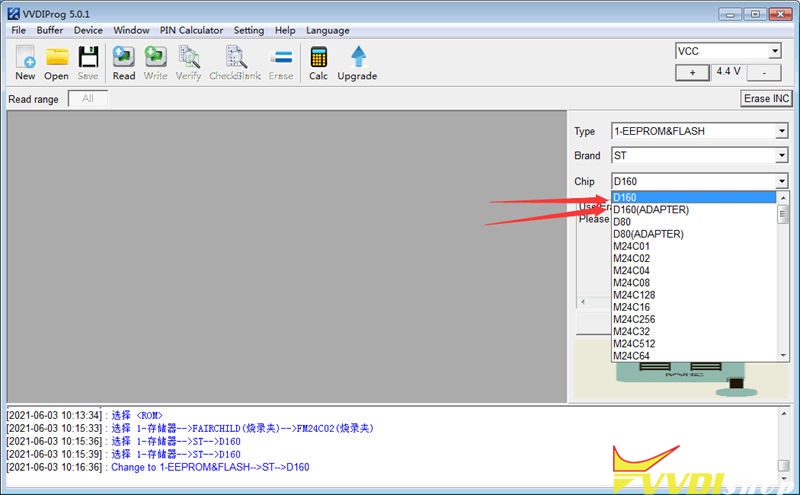Open the Language menu

(328, 30)
